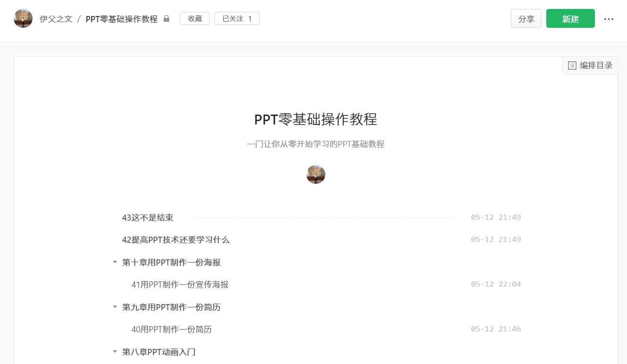Click the 05-12 21:49 timestamp beside 42提高PPT技术还要学习什么
This screenshot has height=364, width=627.
tap(496, 240)
